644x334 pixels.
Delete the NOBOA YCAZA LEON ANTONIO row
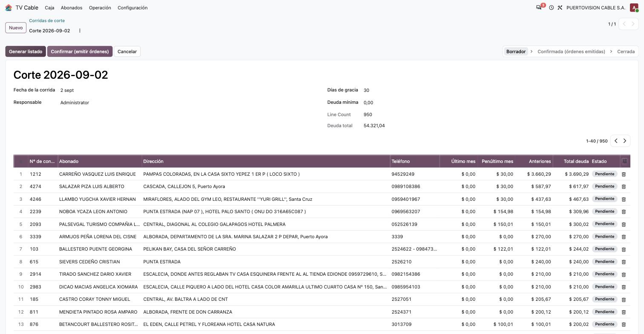point(624,211)
